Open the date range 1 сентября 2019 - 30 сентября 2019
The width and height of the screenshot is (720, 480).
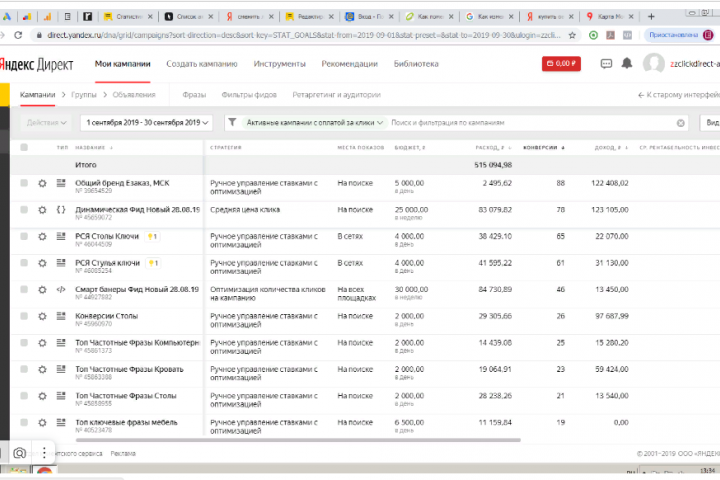pyautogui.click(x=147, y=123)
